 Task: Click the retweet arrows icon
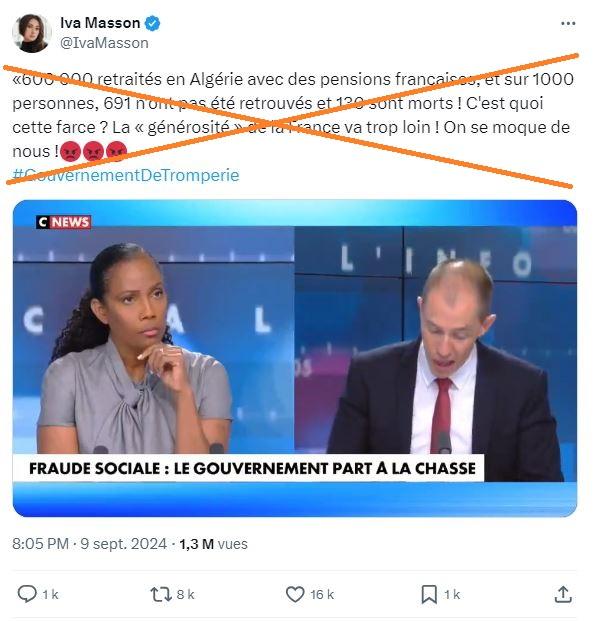pos(161,594)
